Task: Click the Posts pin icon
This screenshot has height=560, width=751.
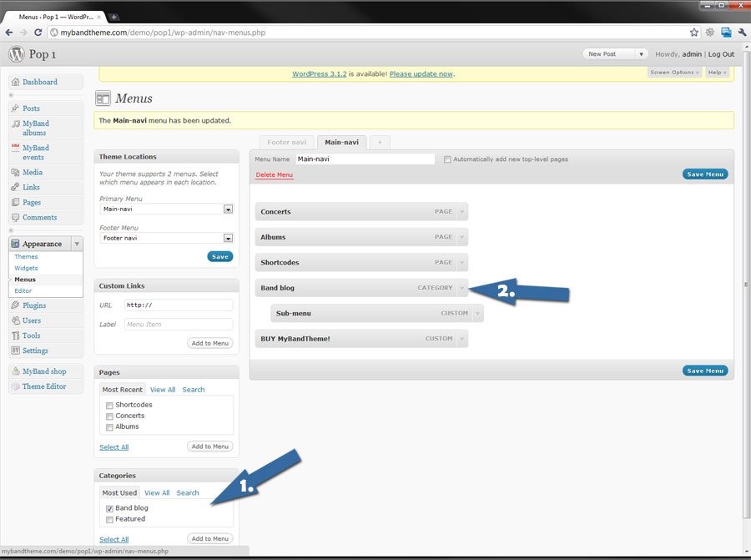Action: click(15, 108)
